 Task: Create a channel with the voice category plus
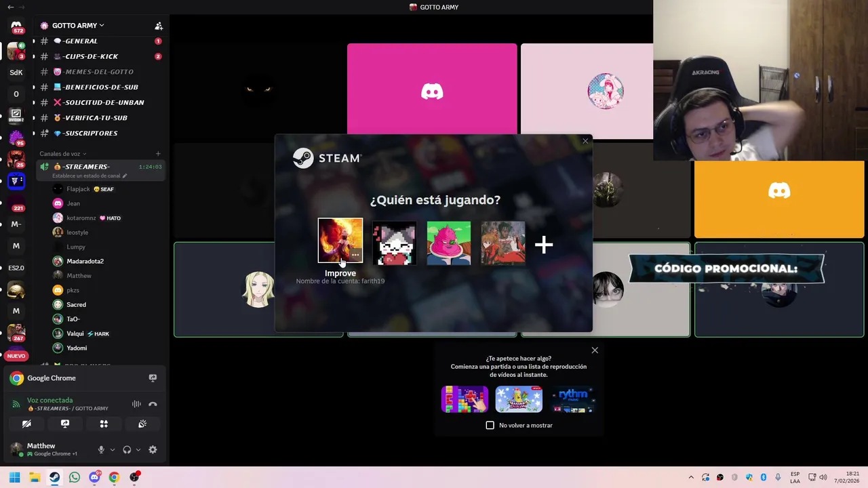tap(158, 154)
